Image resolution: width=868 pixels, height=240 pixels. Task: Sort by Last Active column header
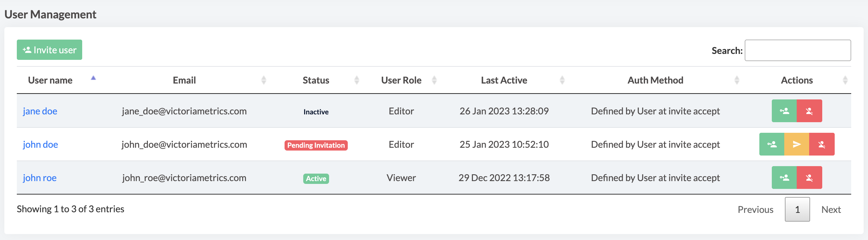click(x=504, y=80)
